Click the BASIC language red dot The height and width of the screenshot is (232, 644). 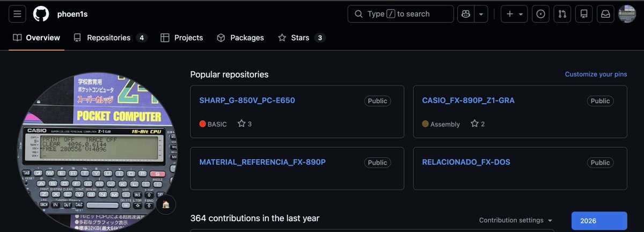click(x=203, y=124)
